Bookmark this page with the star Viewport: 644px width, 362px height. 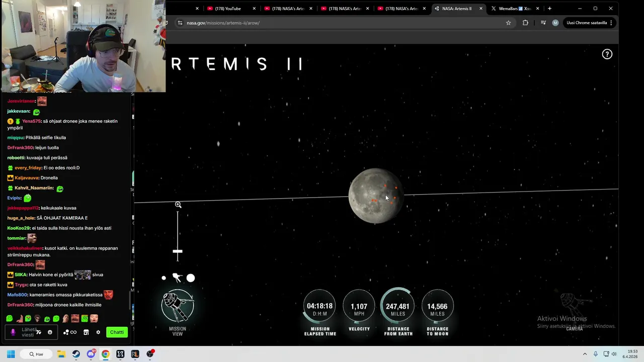(x=508, y=23)
